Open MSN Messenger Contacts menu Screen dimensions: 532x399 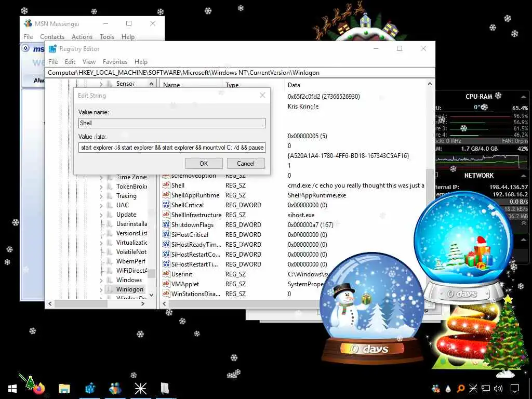[x=52, y=37]
